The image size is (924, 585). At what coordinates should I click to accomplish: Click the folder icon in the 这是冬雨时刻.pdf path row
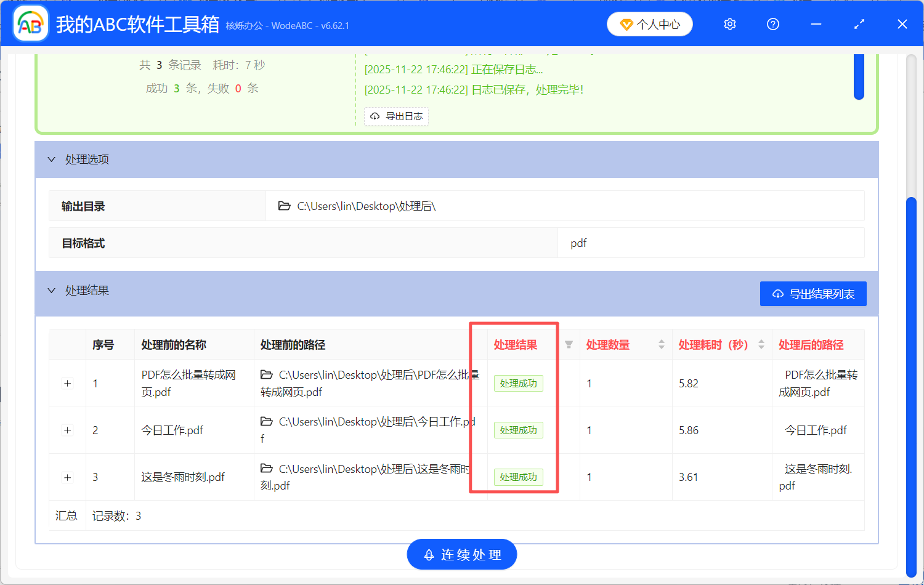[x=267, y=468]
